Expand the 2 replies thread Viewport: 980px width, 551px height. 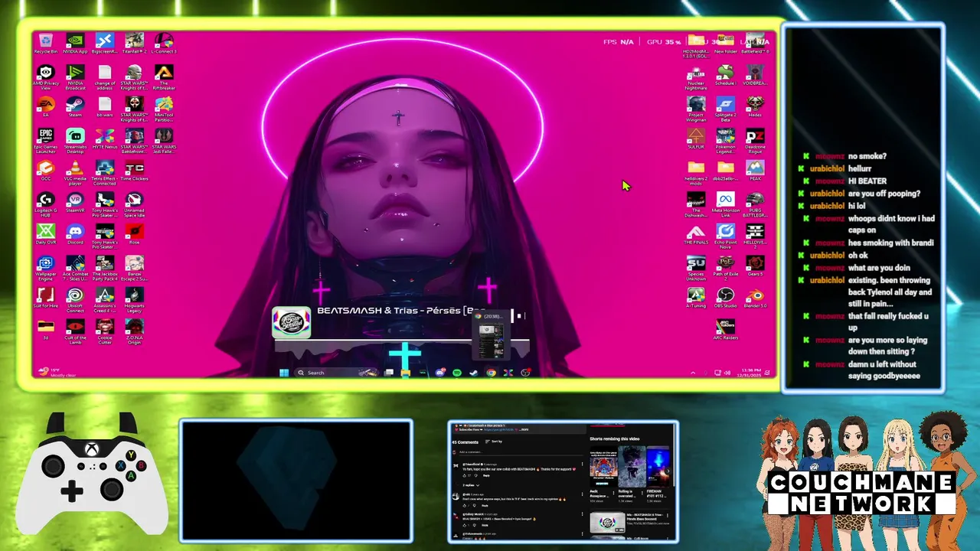click(471, 485)
